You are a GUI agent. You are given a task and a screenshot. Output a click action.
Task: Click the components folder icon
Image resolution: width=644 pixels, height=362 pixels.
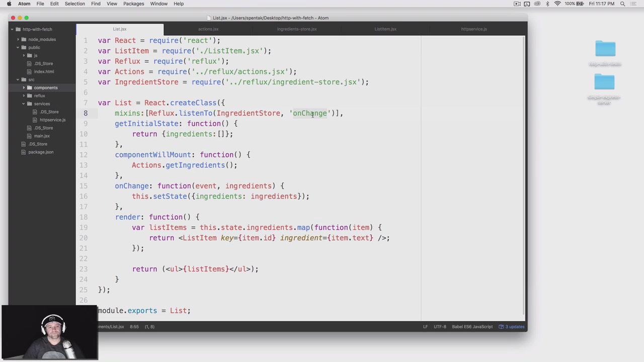click(x=30, y=87)
